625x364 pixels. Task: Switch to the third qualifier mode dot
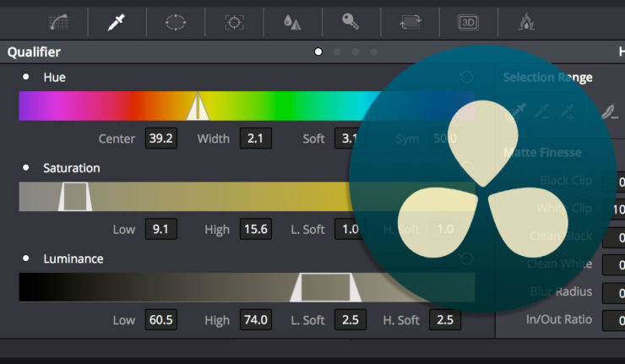pyautogui.click(x=355, y=52)
